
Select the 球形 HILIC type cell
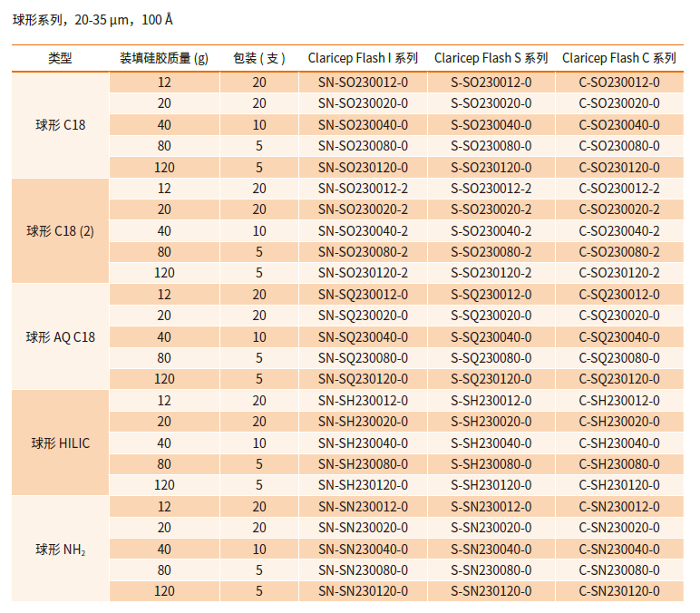[x=60, y=443]
